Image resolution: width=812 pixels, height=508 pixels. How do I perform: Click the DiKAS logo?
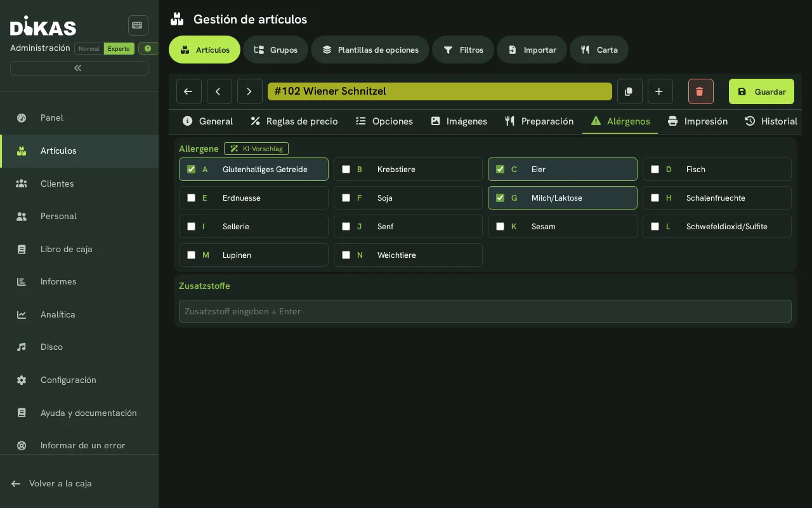point(43,26)
